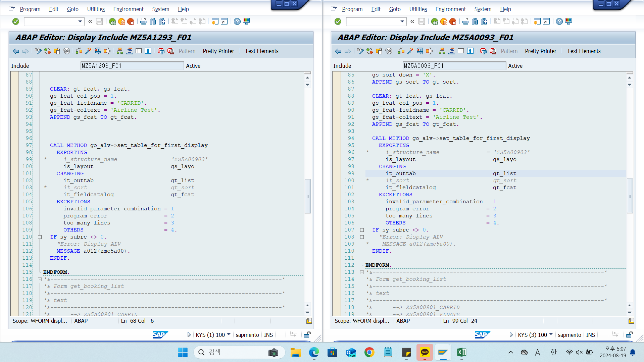Open the Environment menu in the right window
644x362 pixels.
(x=450, y=9)
